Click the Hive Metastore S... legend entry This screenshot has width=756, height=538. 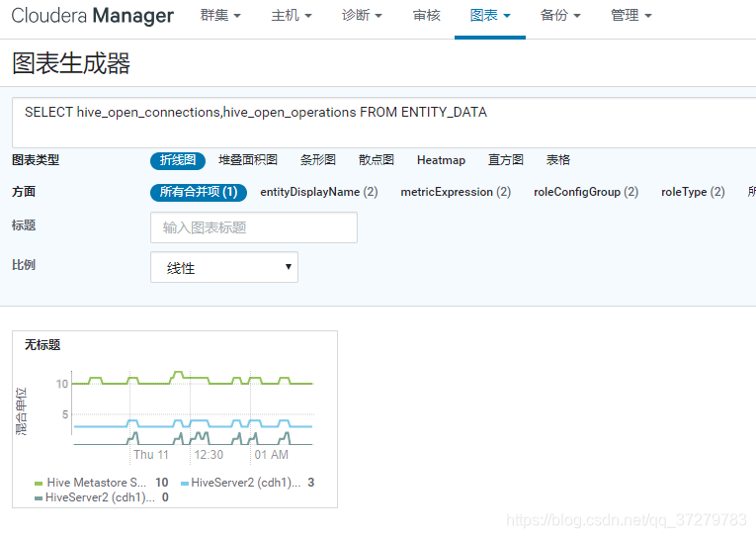101,483
